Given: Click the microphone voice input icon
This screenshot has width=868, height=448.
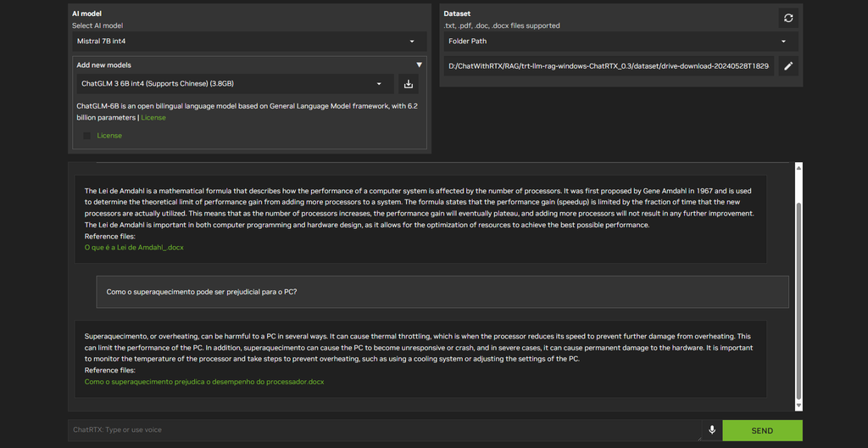Looking at the screenshot, I should coord(712,430).
